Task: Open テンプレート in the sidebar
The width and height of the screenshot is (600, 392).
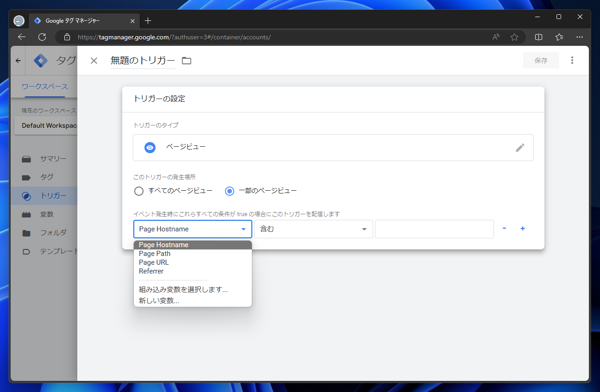Action: click(x=58, y=252)
